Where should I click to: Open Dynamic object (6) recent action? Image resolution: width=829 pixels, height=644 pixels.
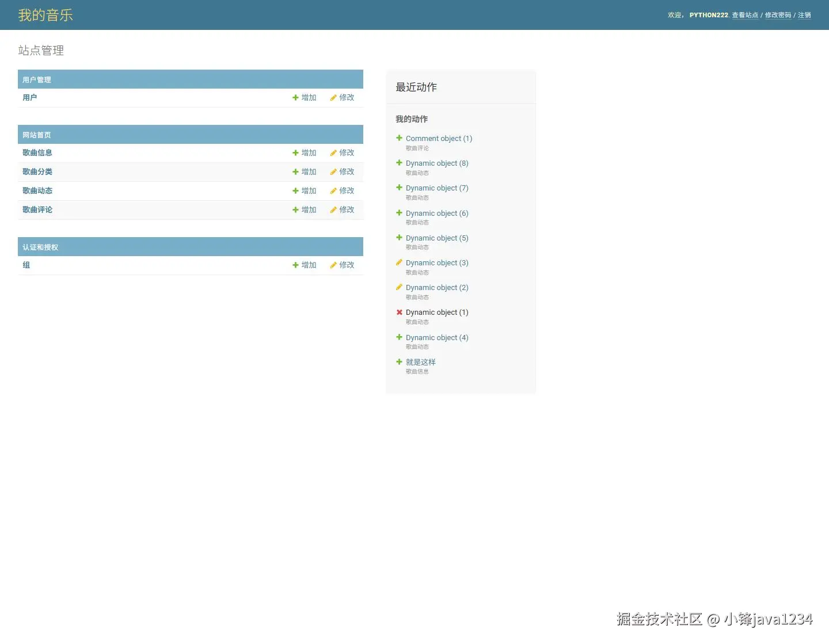coord(437,214)
